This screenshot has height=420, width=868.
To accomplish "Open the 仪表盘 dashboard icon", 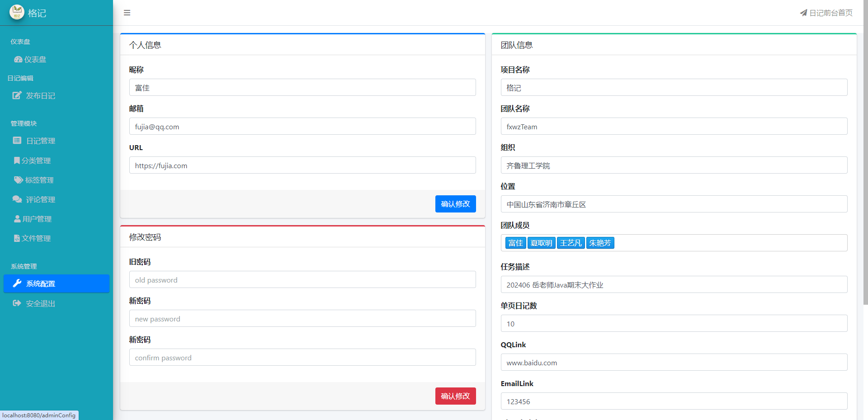I will 18,60.
